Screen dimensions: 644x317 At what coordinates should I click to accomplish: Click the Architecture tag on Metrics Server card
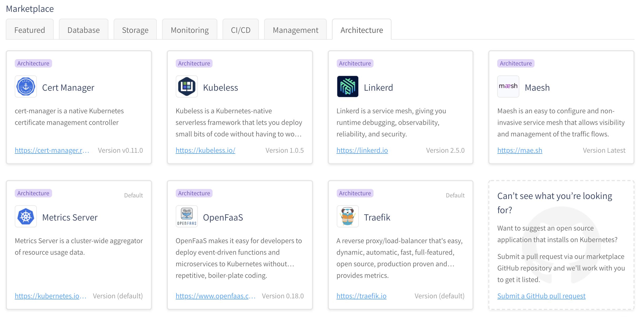[33, 193]
